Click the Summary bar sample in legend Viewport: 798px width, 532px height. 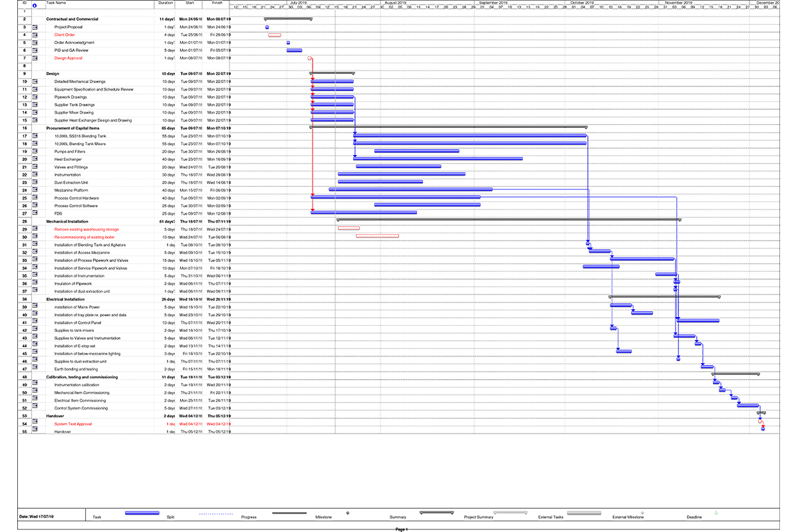[436, 513]
